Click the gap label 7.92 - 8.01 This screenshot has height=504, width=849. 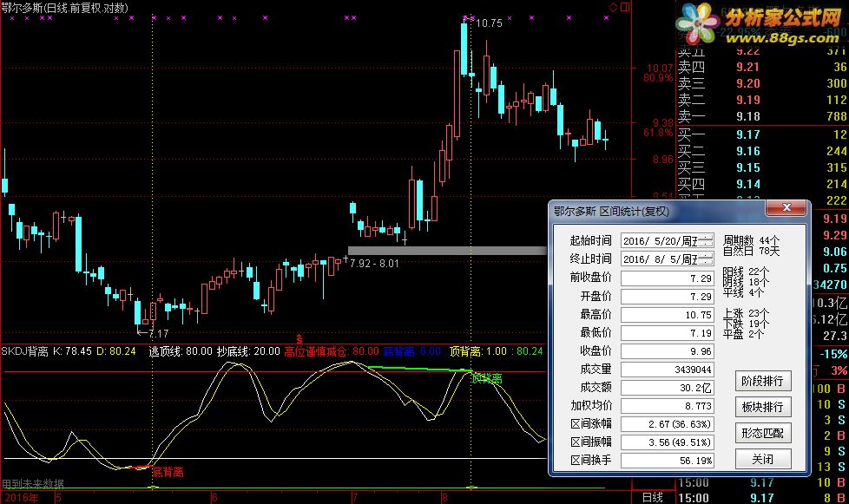pos(374,264)
